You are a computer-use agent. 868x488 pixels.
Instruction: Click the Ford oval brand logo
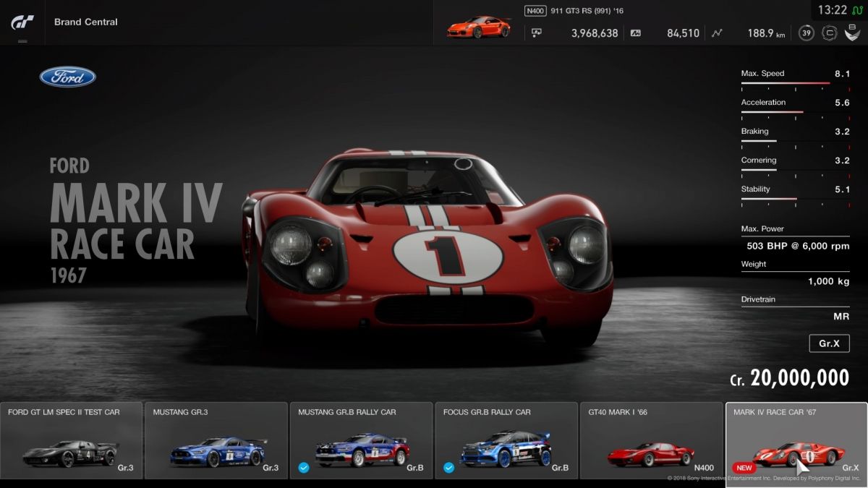pos(68,77)
